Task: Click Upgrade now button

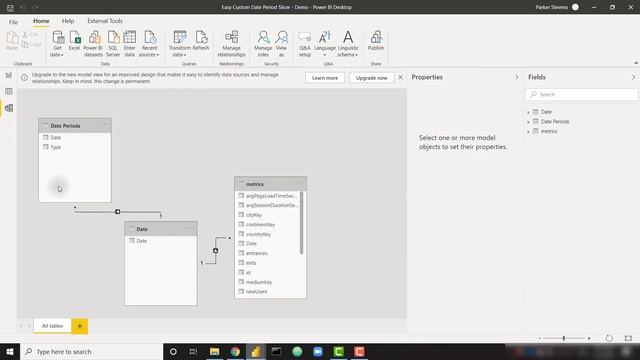Action: (371, 78)
